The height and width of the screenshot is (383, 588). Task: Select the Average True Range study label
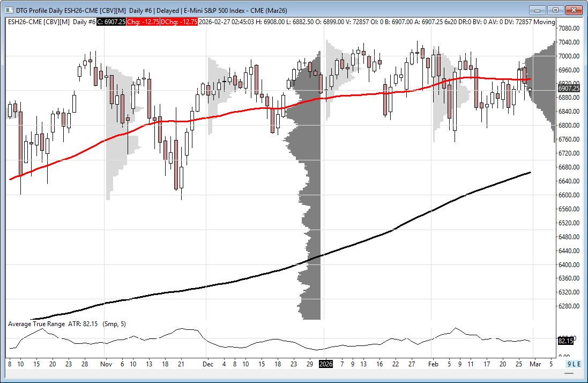pos(36,324)
